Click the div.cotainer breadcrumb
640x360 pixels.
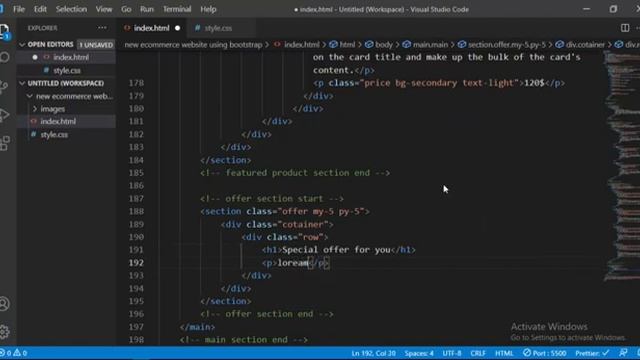click(x=584, y=45)
